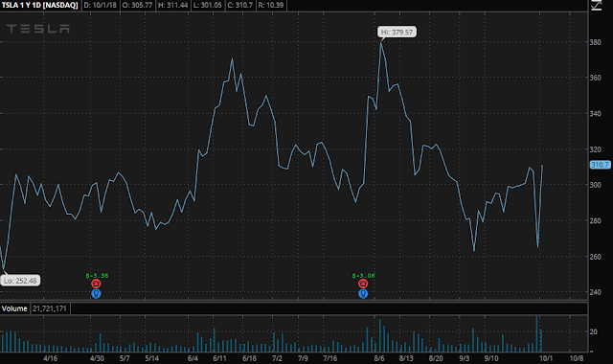Screen dimensions: 613x364
Task: Click the 10/1 date axis label
Action: click(x=546, y=358)
